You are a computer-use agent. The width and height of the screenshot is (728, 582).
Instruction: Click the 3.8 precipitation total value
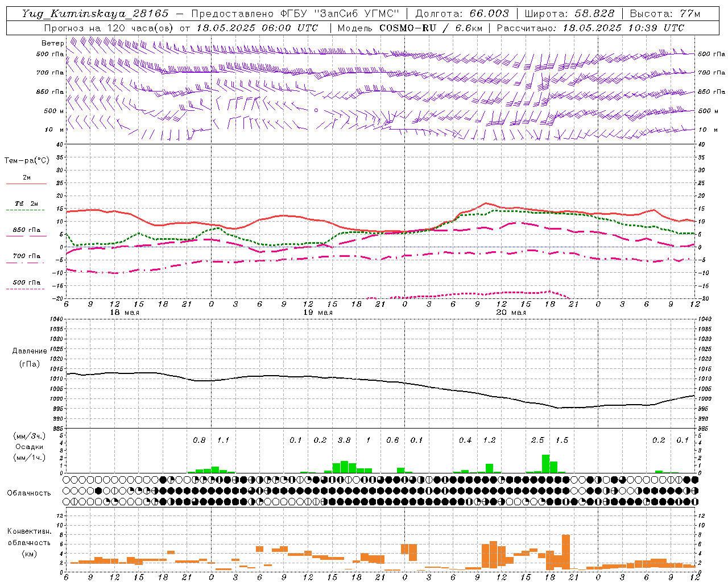click(344, 440)
